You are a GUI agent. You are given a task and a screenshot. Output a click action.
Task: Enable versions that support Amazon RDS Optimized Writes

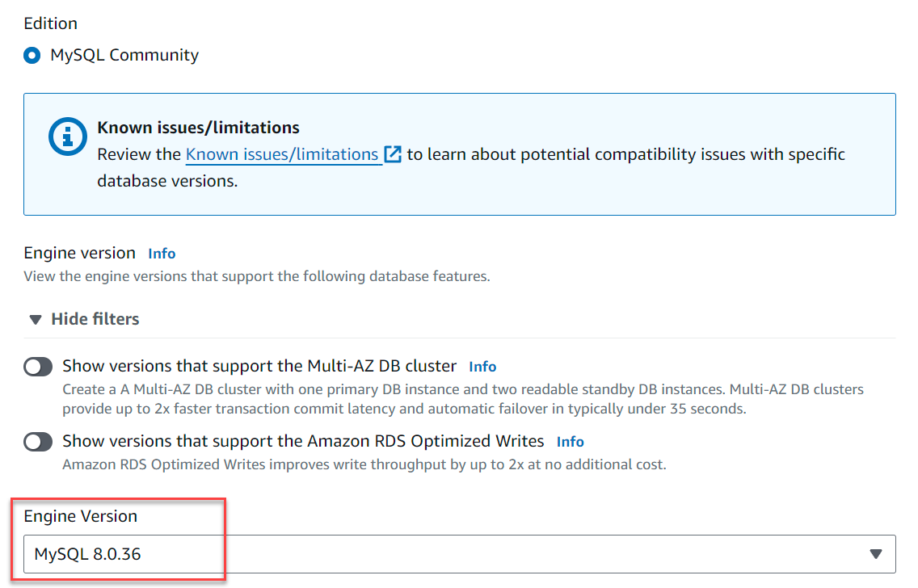pyautogui.click(x=38, y=441)
